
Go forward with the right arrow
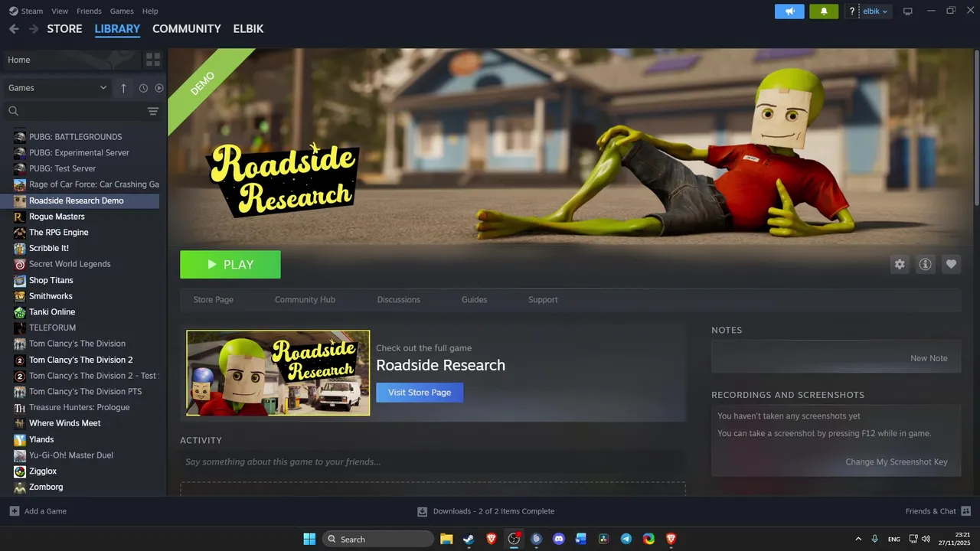coord(34,29)
